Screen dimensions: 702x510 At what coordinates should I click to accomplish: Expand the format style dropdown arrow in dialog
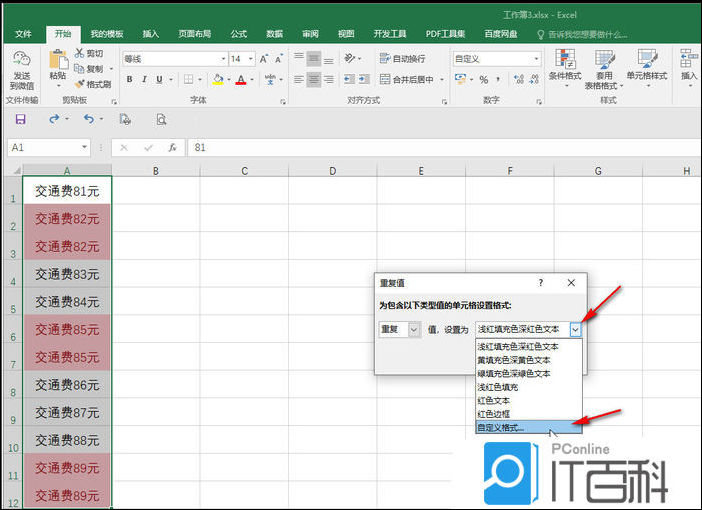(x=576, y=329)
